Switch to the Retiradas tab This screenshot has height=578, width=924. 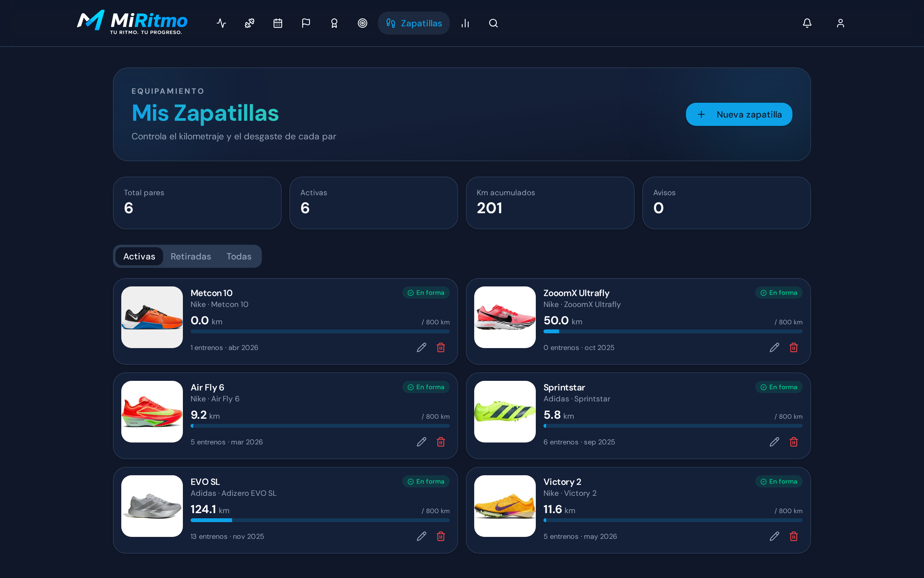[x=191, y=256]
